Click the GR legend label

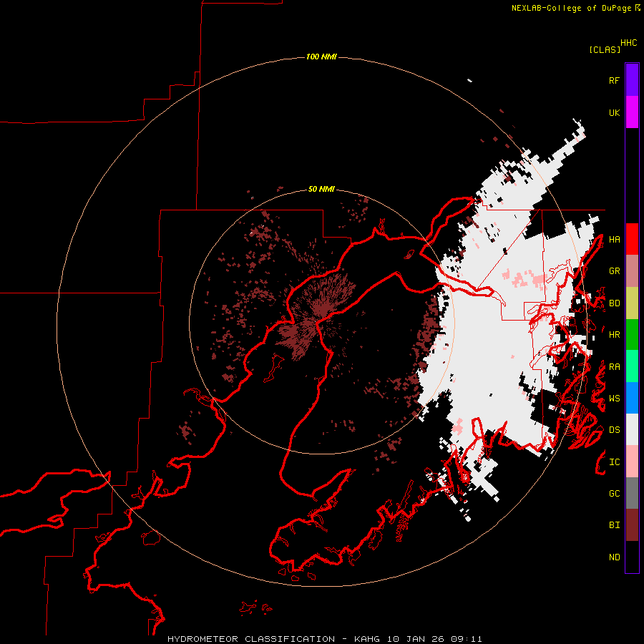click(614, 271)
